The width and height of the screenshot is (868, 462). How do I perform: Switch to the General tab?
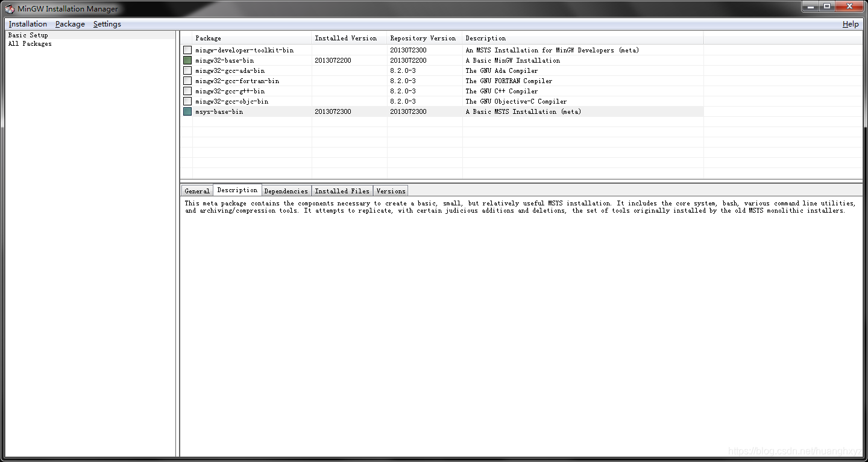click(x=197, y=190)
